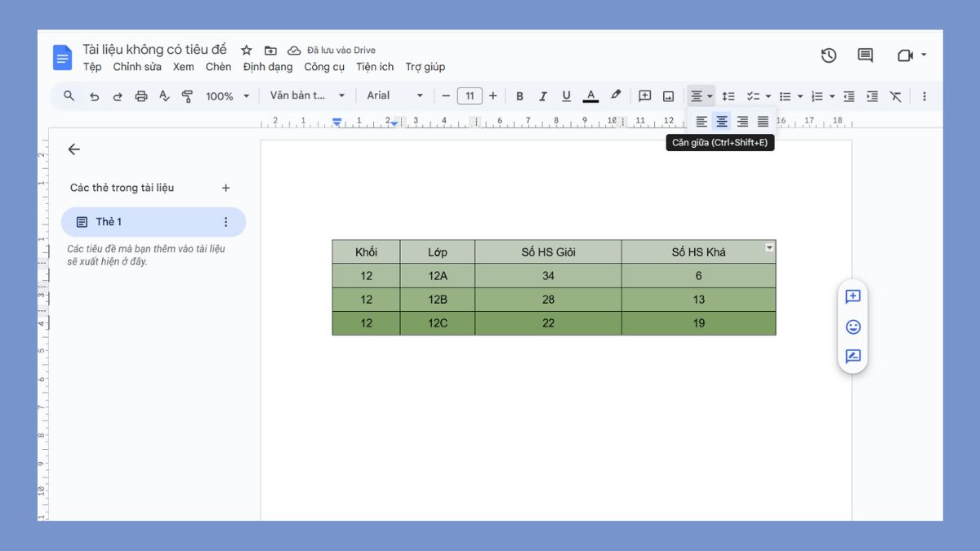Star this untitled document

pyautogui.click(x=247, y=51)
